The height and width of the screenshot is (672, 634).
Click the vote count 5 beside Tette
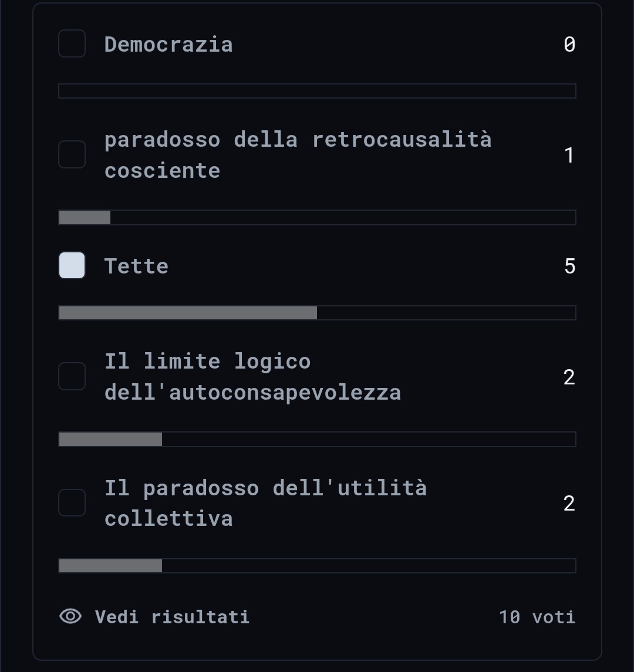[569, 266]
